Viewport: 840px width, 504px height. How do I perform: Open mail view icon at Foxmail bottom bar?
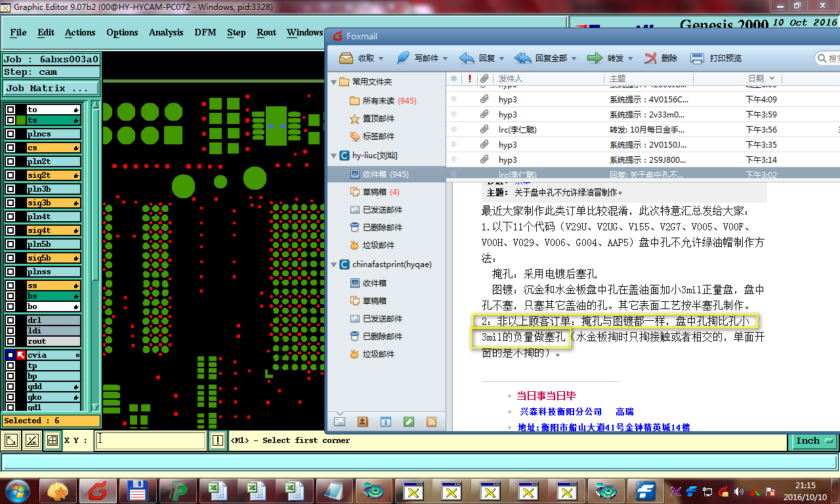[x=340, y=422]
